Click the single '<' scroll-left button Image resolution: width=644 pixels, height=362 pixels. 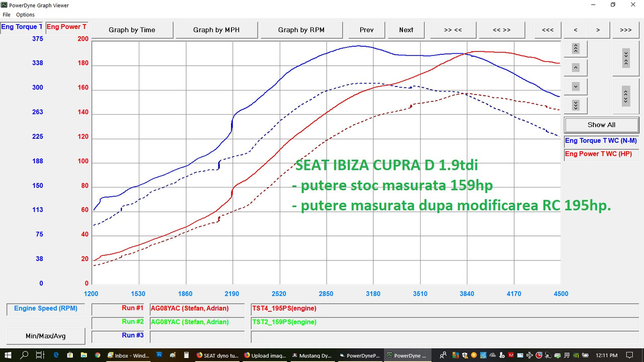pos(576,30)
